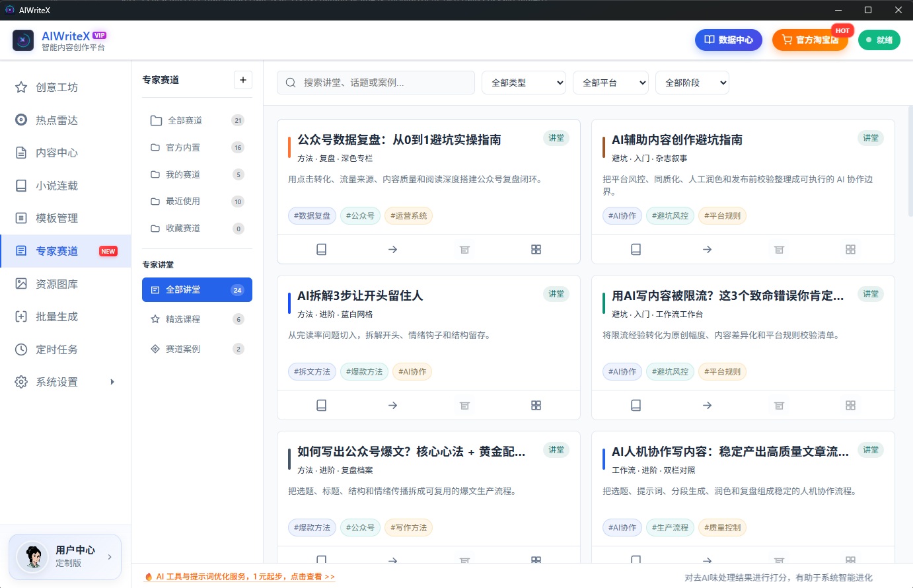
Task: Open 批量生成 in the sidebar
Action: 65,316
